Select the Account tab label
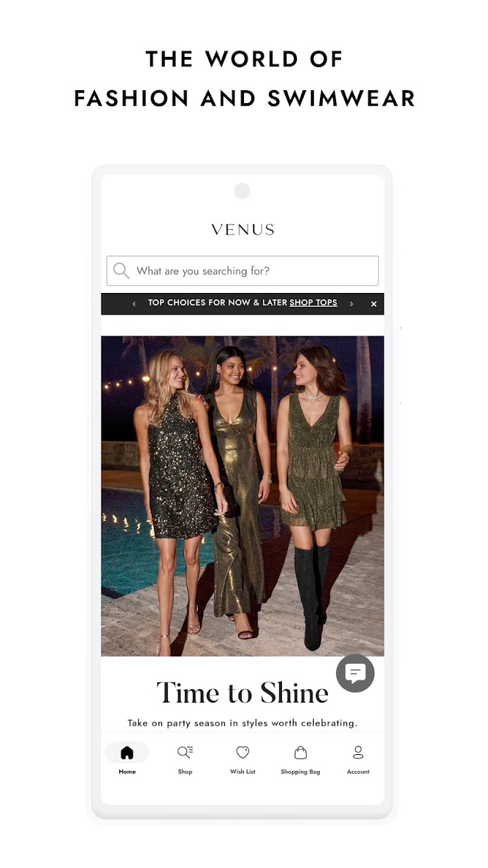488x868 pixels. pos(359,772)
